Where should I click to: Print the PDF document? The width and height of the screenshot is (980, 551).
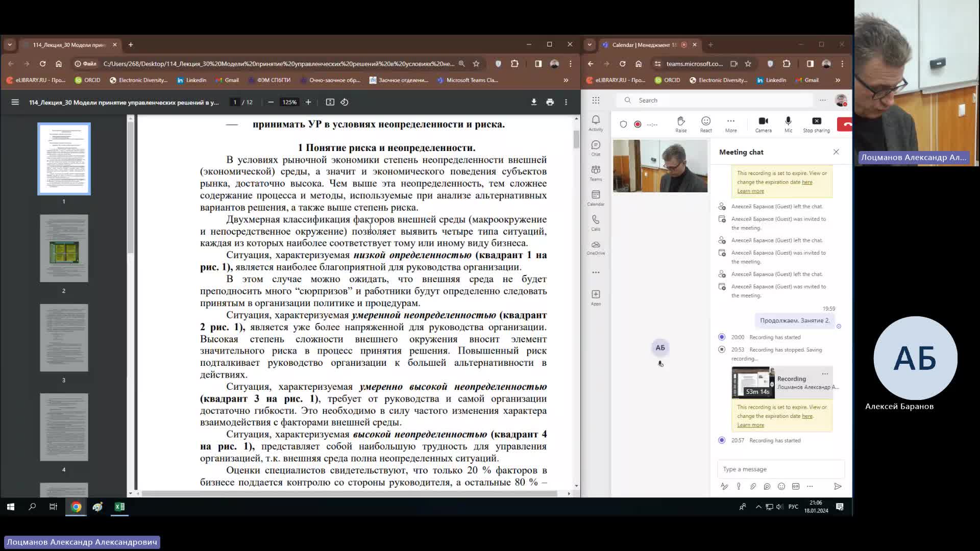click(x=550, y=102)
